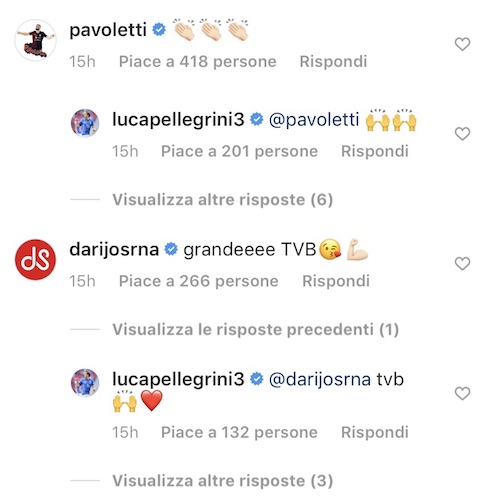Reply to darijosrna's comment via Rispondi
This screenshot has height=502, width=500.
point(336,281)
